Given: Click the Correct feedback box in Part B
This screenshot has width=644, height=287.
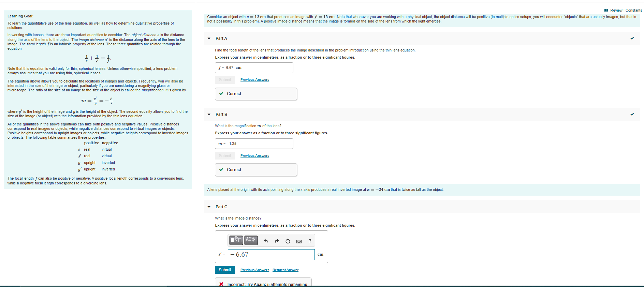Looking at the screenshot, I should [256, 170].
